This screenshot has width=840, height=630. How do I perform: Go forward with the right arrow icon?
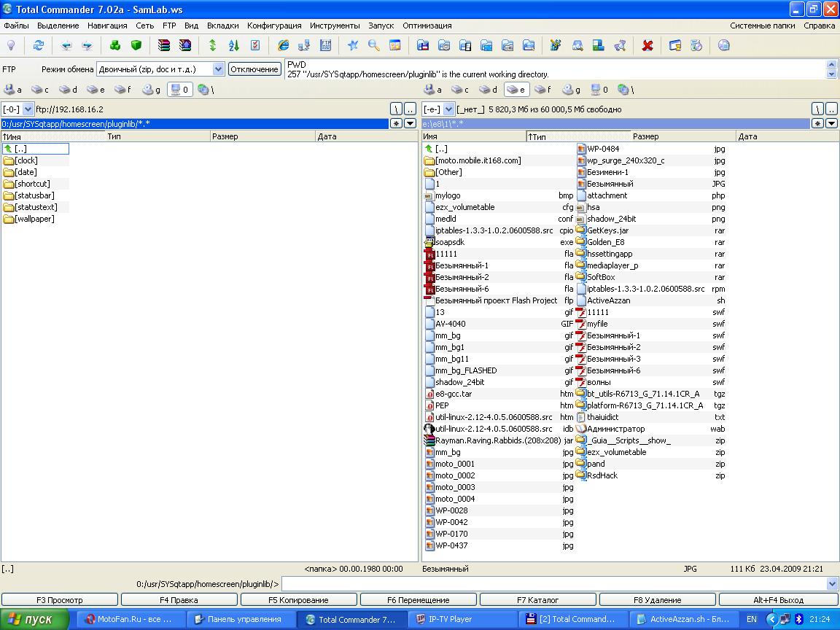(87, 45)
